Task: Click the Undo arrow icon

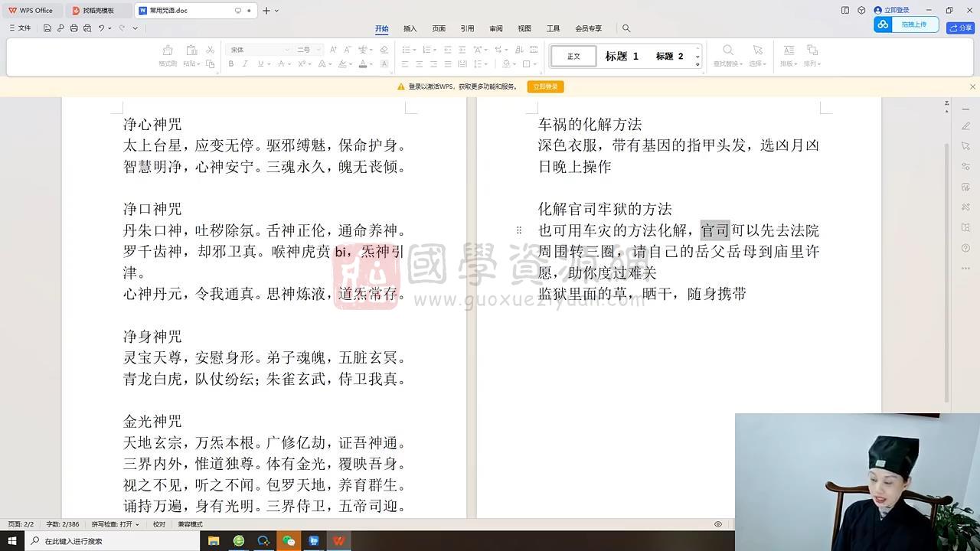Action: click(101, 28)
